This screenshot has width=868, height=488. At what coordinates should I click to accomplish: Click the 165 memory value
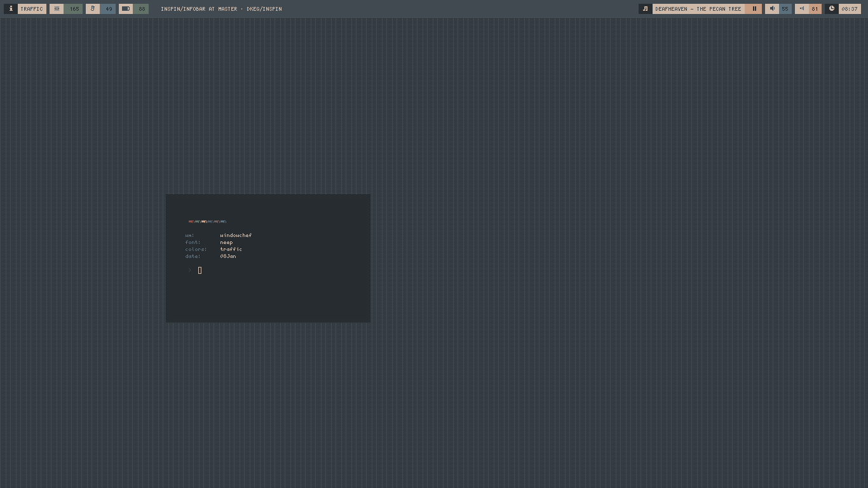pos(74,9)
